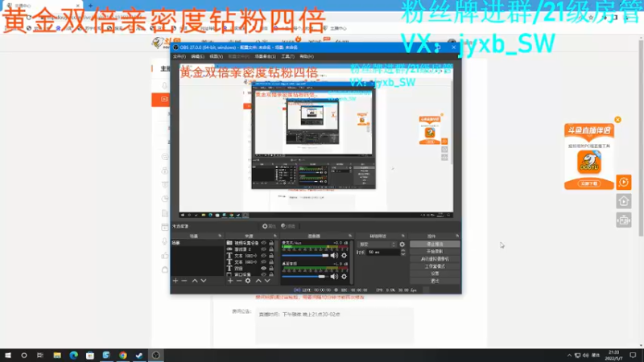Show hidden system tray icons chevron

(x=569, y=356)
